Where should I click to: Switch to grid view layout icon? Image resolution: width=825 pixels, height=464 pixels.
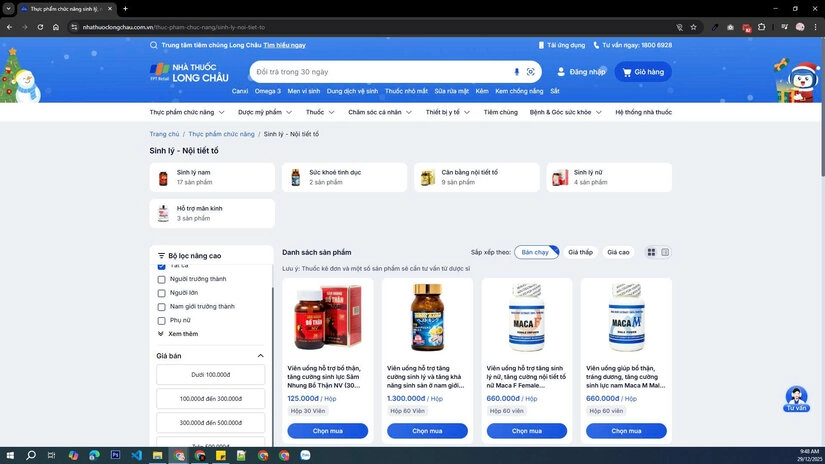tap(651, 253)
